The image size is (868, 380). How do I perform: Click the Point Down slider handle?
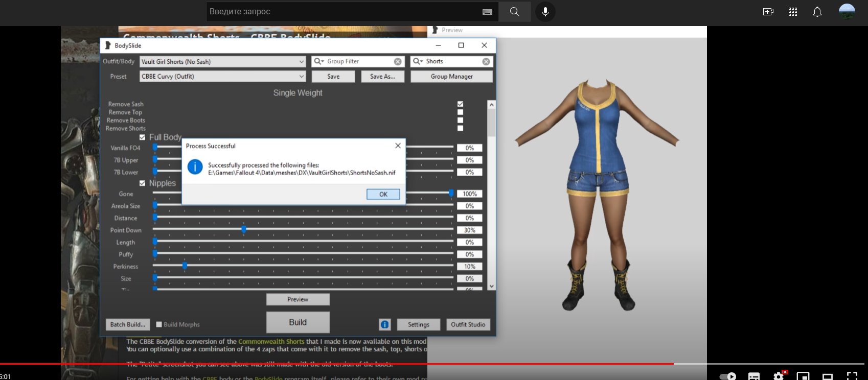point(244,229)
